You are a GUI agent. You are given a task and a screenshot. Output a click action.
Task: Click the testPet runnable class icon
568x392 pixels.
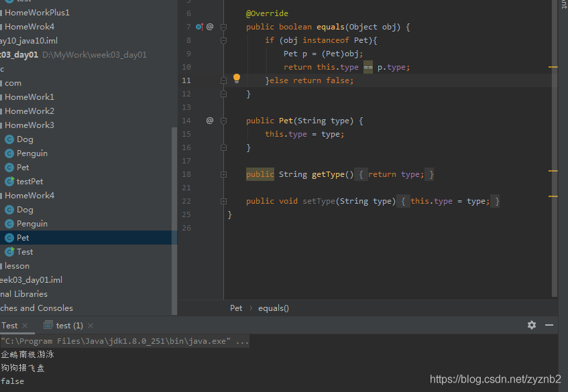tap(9, 182)
